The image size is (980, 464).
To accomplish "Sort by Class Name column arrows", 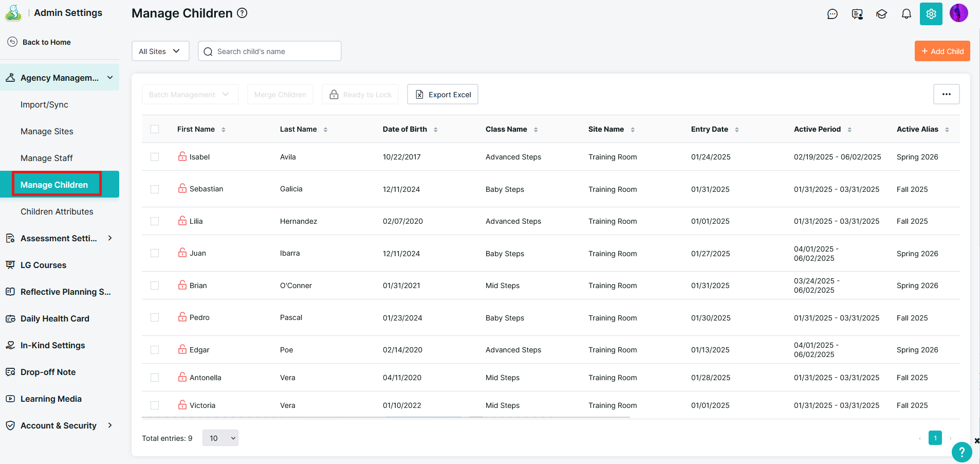I will [535, 130].
